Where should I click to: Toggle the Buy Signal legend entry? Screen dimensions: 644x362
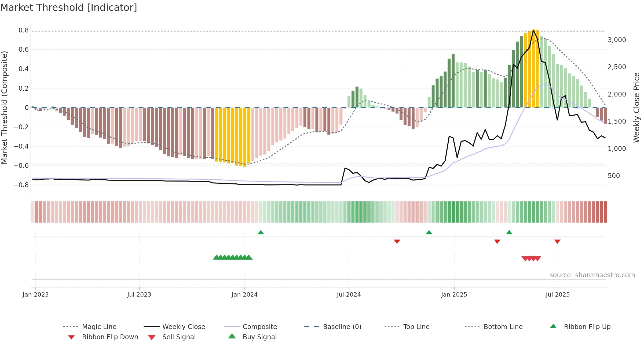(x=252, y=337)
